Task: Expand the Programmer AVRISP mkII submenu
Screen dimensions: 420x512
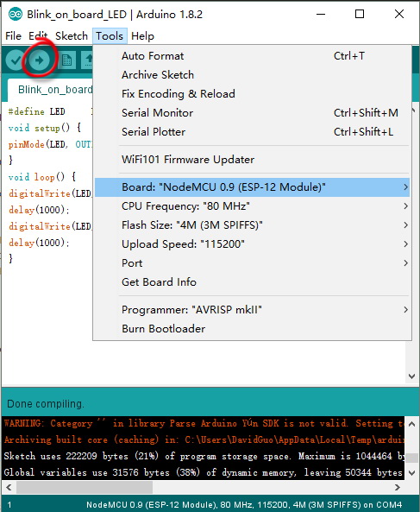Action: (252, 310)
